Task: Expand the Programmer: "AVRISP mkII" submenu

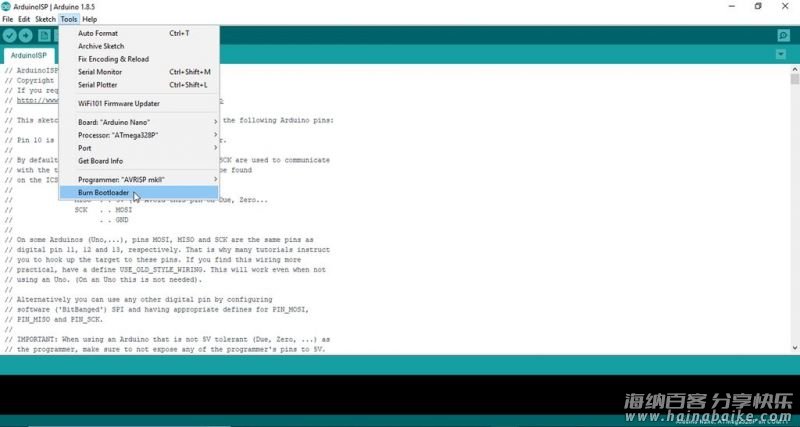Action: pos(139,180)
